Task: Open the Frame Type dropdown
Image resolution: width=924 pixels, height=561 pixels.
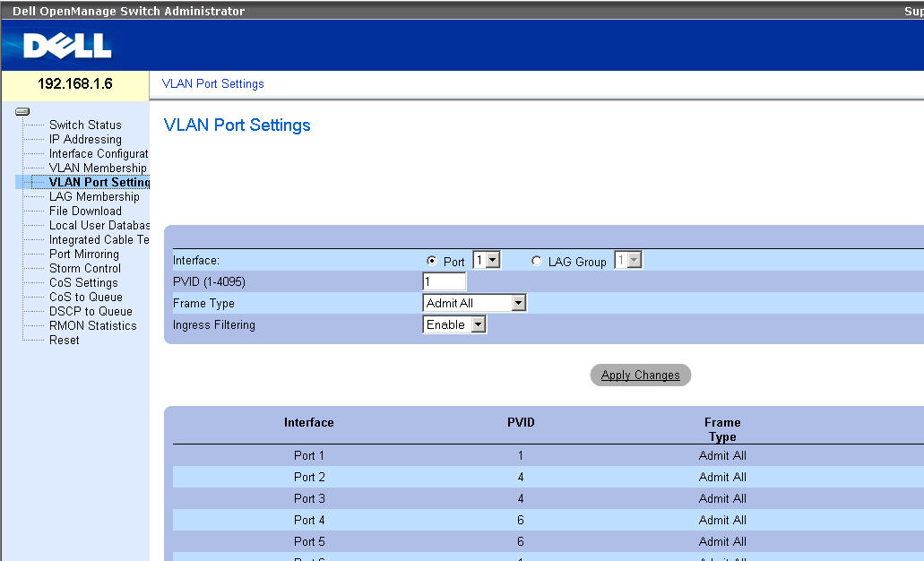Action: pos(474,303)
